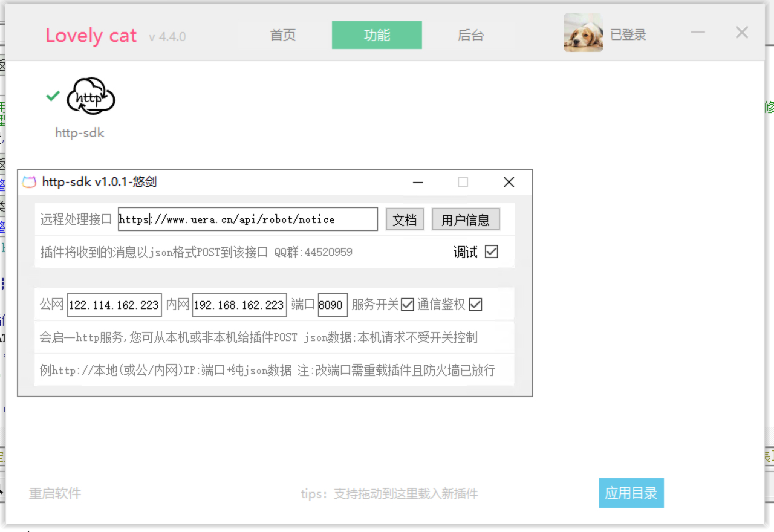Click the tips drag-to-load plugin text
The width and height of the screenshot is (774, 532).
(x=389, y=494)
